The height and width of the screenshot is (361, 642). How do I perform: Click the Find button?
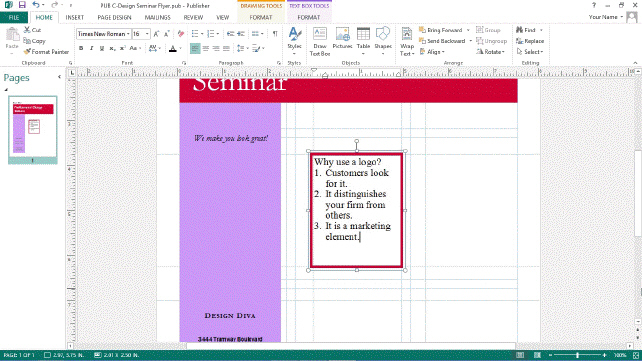526,30
